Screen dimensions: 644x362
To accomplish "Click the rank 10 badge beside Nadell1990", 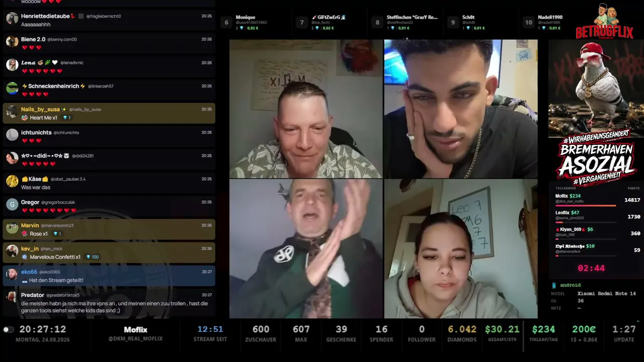I will (x=528, y=22).
